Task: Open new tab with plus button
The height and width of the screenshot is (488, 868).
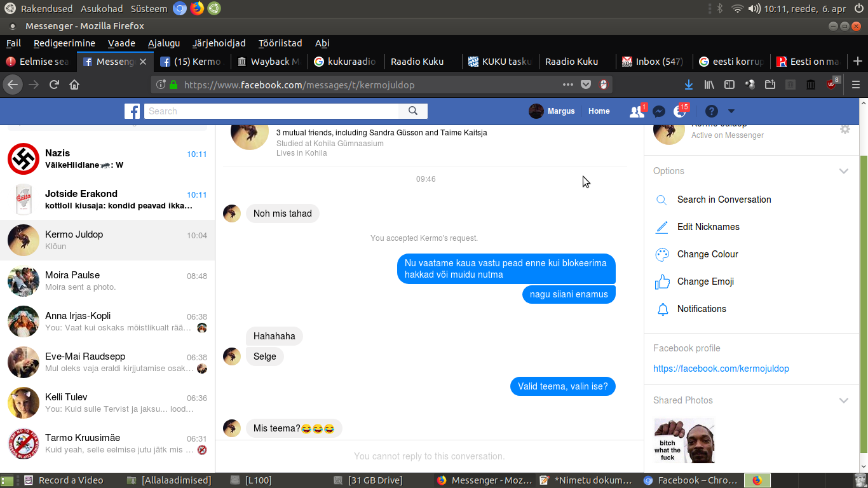Action: (x=857, y=62)
